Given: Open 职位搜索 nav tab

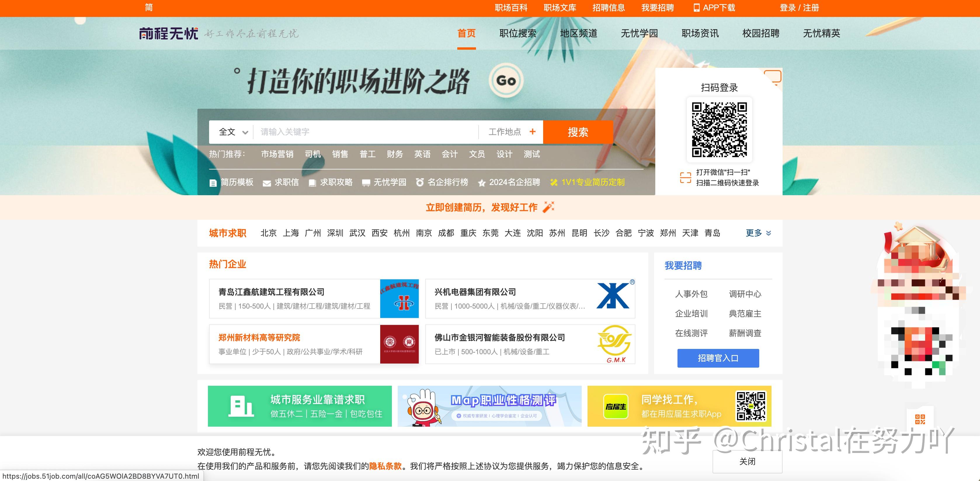Looking at the screenshot, I should pos(518,33).
